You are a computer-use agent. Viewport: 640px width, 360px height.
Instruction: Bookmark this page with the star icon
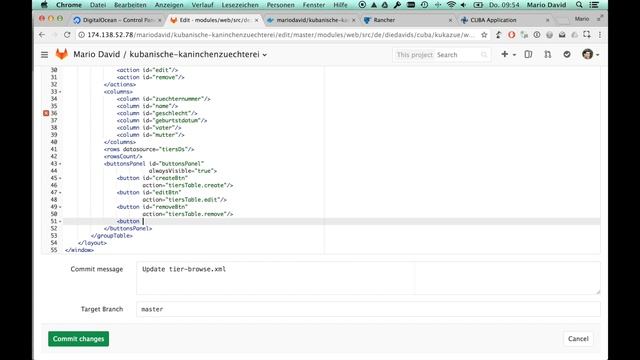pyautogui.click(x=484, y=35)
